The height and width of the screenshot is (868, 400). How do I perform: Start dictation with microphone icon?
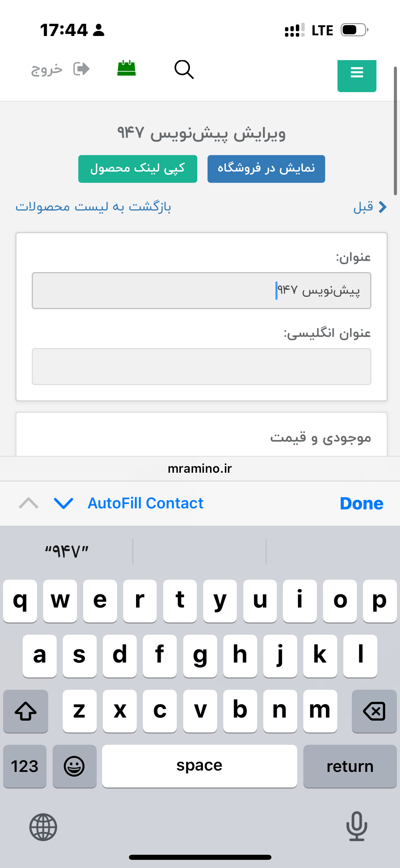click(357, 826)
